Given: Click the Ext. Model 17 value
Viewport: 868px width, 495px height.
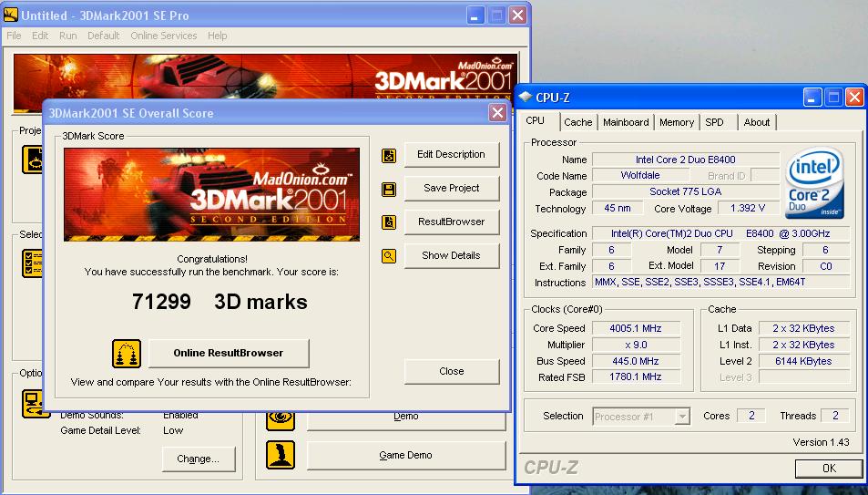Looking at the screenshot, I should pos(720,266).
